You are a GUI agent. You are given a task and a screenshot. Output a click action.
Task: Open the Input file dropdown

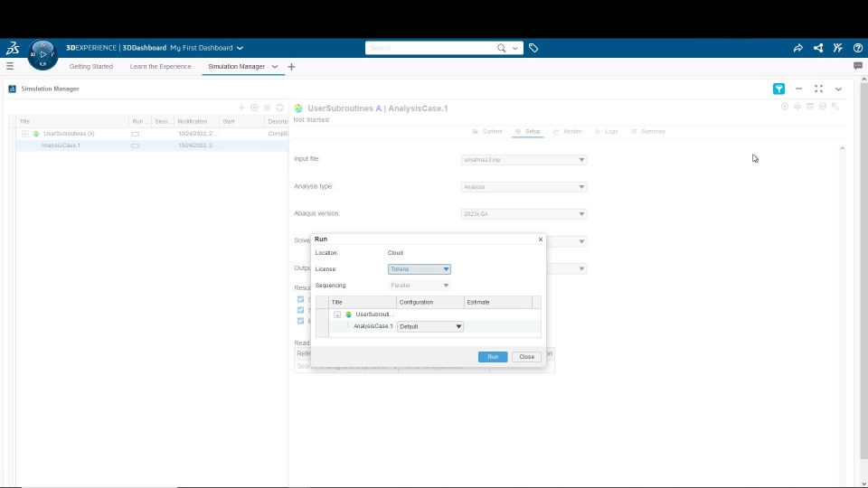(524, 159)
